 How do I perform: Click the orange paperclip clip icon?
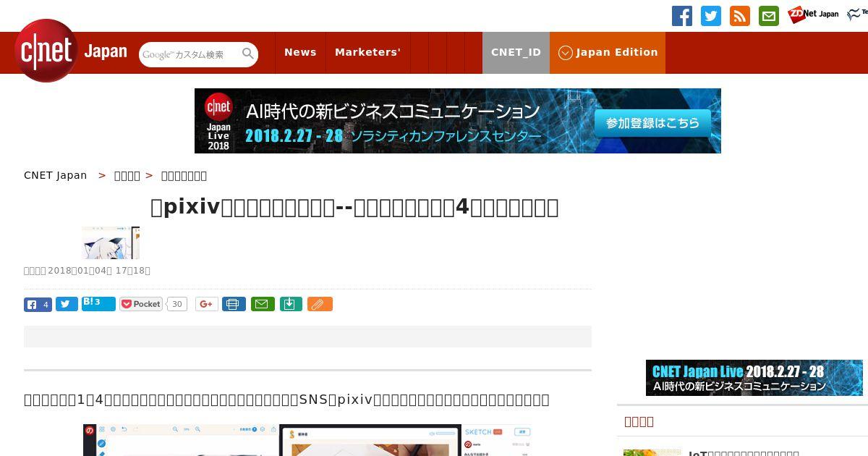pos(320,304)
